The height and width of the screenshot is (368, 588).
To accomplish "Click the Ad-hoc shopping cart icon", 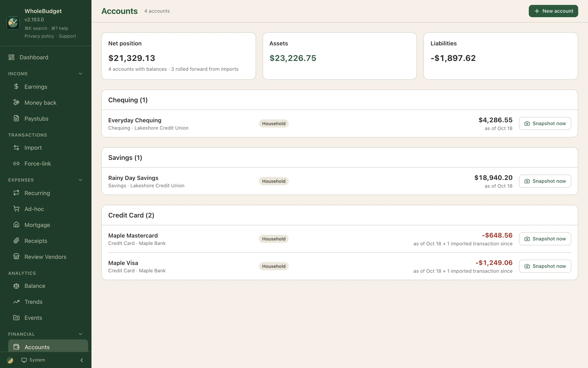I will 16,209.
